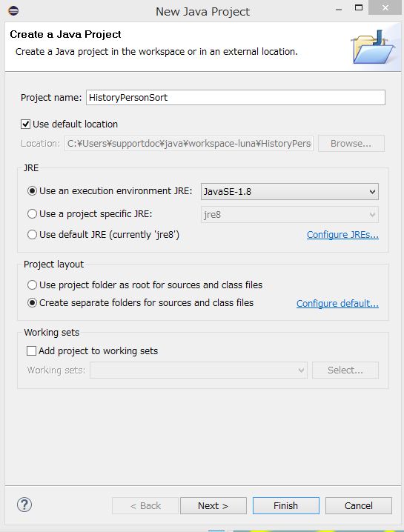Click the Java project folder wizard image
The image size is (404, 532).
tap(373, 47)
